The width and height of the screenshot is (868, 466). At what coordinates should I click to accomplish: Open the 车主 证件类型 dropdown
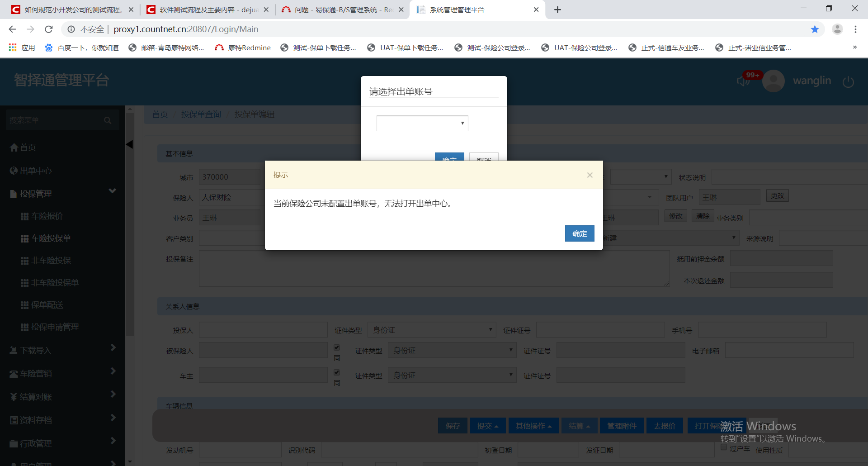(x=452, y=375)
